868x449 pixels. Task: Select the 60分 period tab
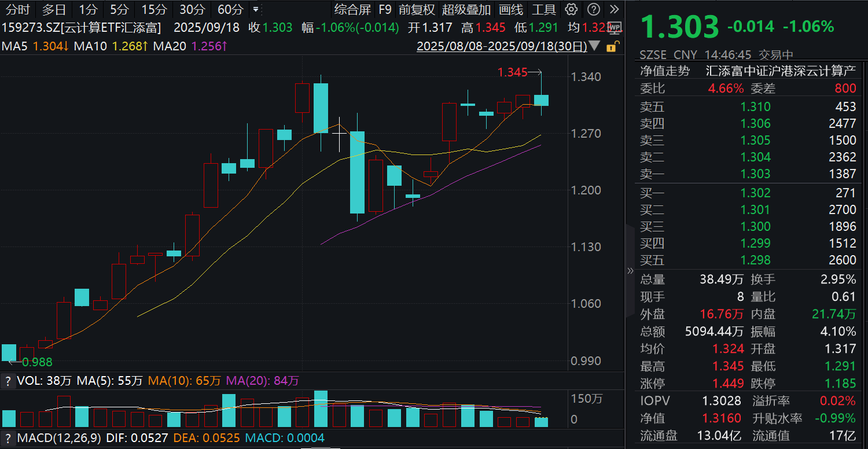230,9
